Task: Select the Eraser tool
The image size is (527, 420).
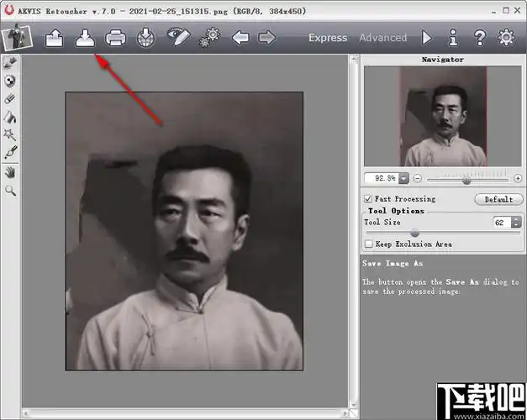Action: pos(10,99)
